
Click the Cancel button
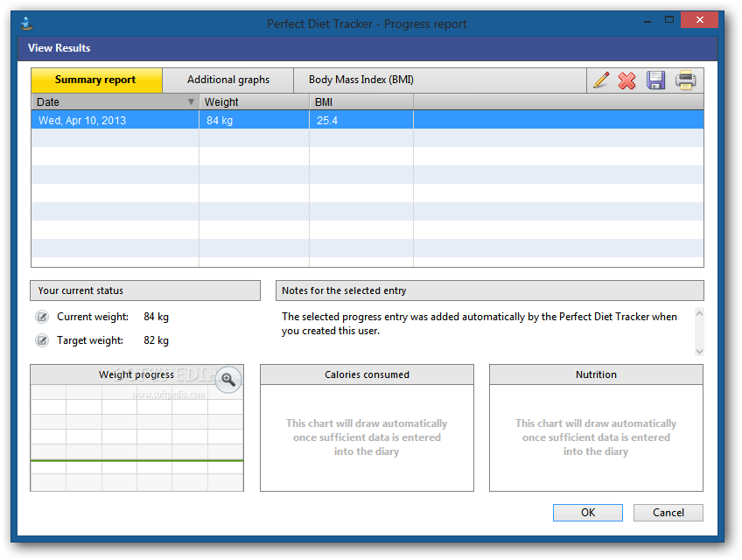point(668,513)
